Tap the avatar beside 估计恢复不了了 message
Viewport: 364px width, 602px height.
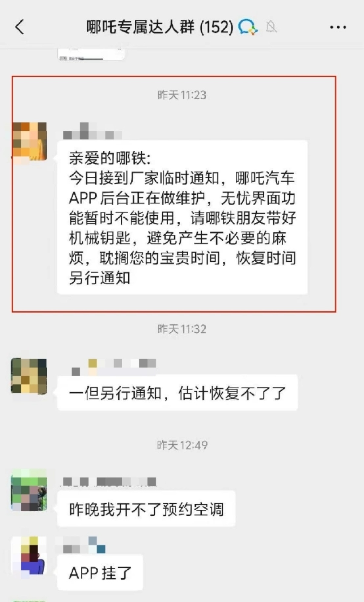tap(29, 376)
